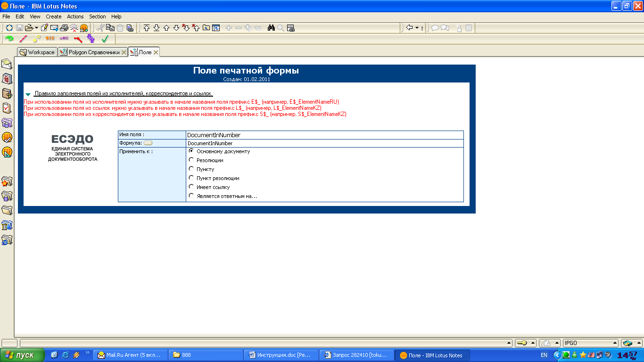Click the binoculars Find icon
The width and height of the screenshot is (644, 362).
point(271,28)
